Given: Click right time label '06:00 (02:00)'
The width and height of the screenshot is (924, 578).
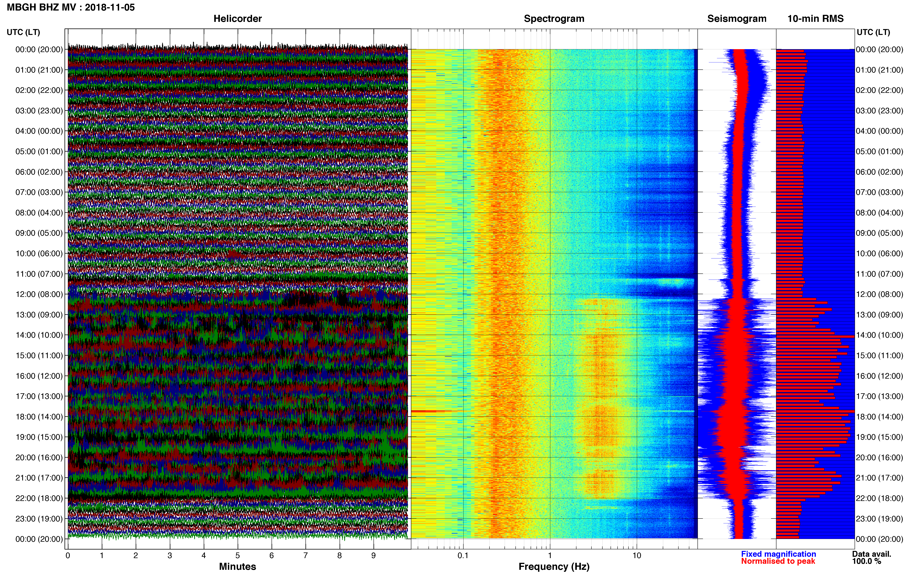Looking at the screenshot, I should [880, 172].
